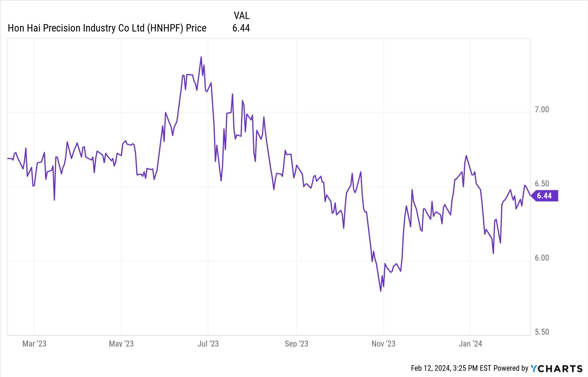The width and height of the screenshot is (588, 377).
Task: Click the Jan '24 x-axis label
Action: click(470, 344)
